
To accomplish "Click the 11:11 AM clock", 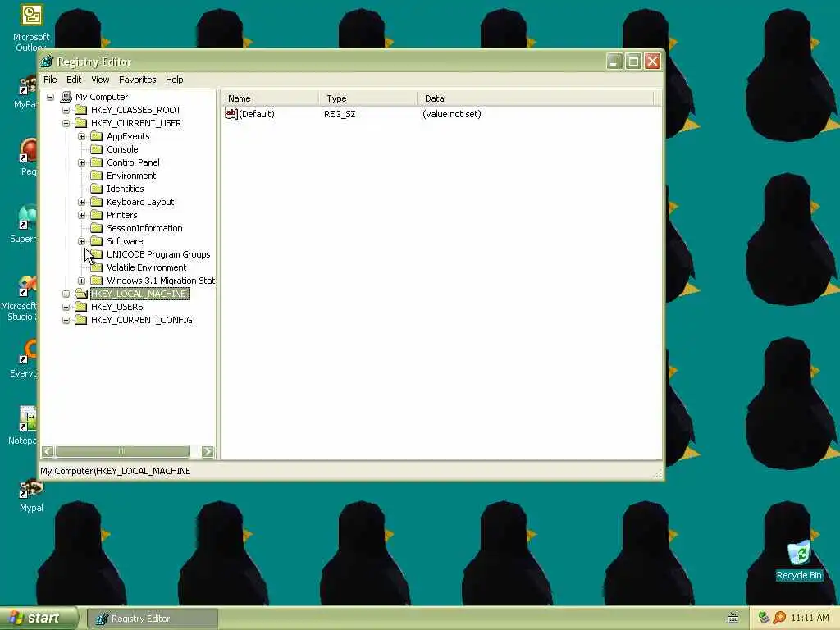I will [810, 618].
